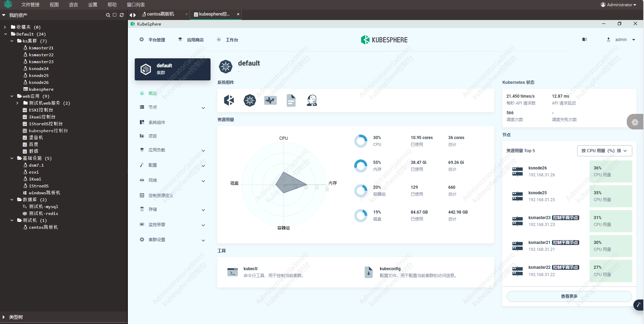Click the logging component document icon
Screen dimensions: 644x324
click(291, 100)
